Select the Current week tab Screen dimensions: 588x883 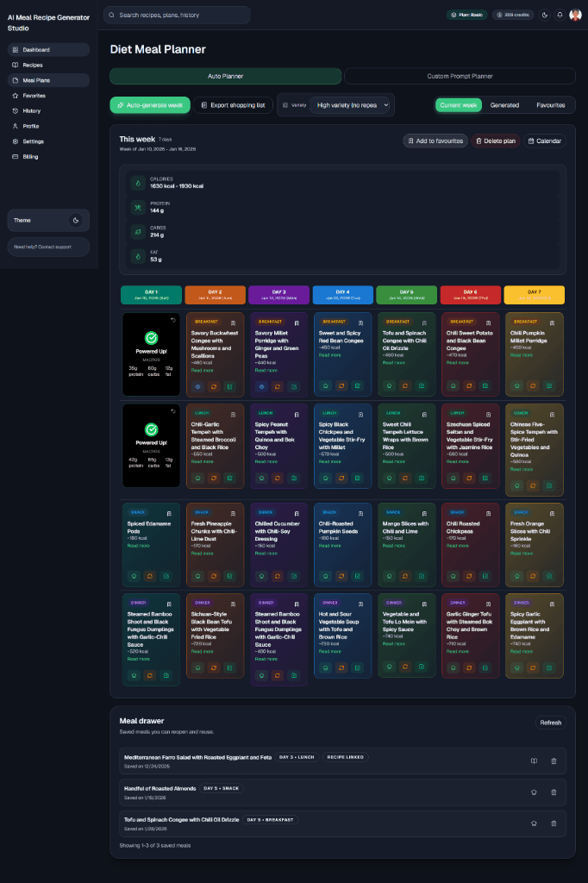click(x=459, y=105)
